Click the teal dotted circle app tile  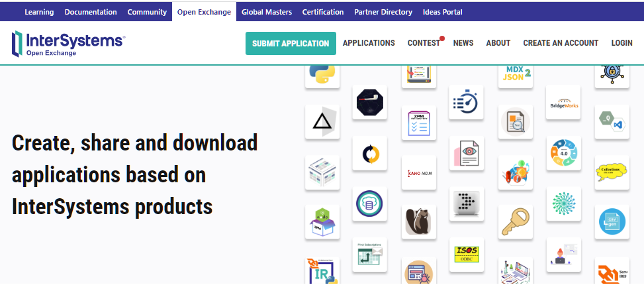click(x=563, y=204)
